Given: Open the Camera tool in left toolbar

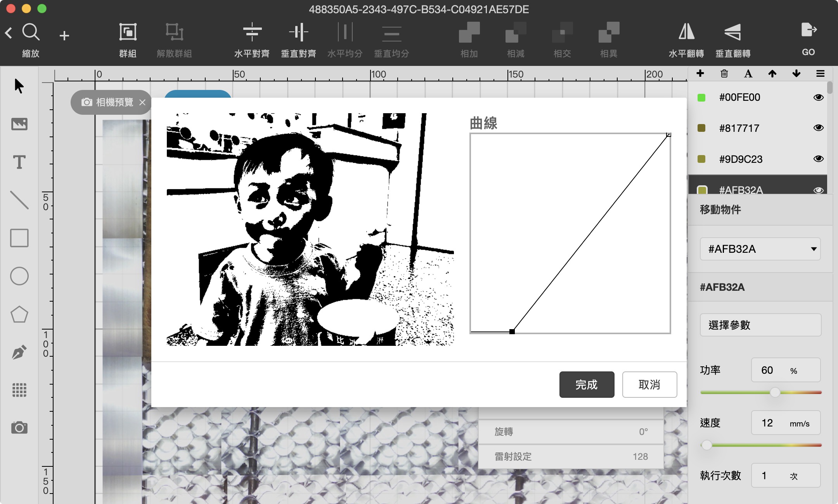Looking at the screenshot, I should pyautogui.click(x=19, y=428).
